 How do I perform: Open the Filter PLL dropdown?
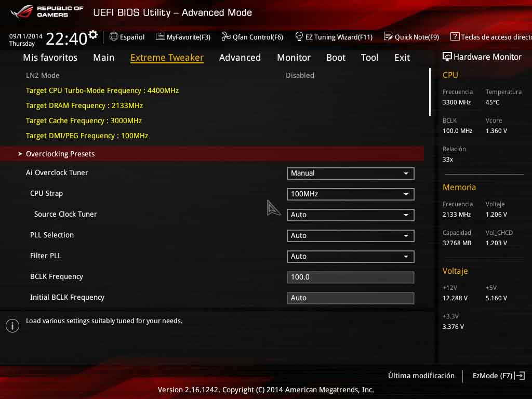(350, 257)
